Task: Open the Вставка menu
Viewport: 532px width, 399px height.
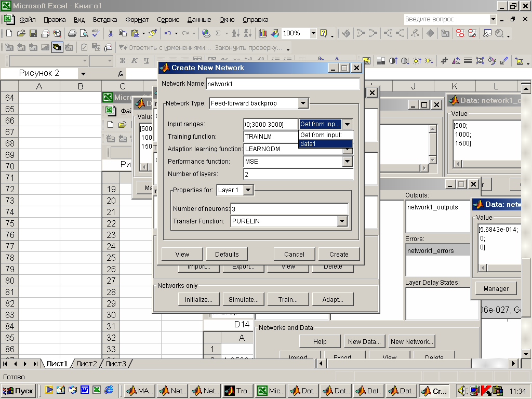Action: click(105, 20)
